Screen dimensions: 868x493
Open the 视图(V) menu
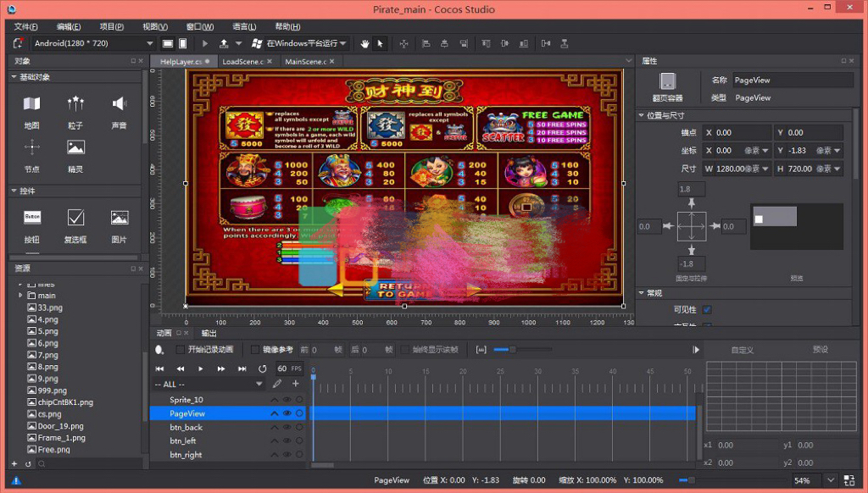(x=155, y=26)
